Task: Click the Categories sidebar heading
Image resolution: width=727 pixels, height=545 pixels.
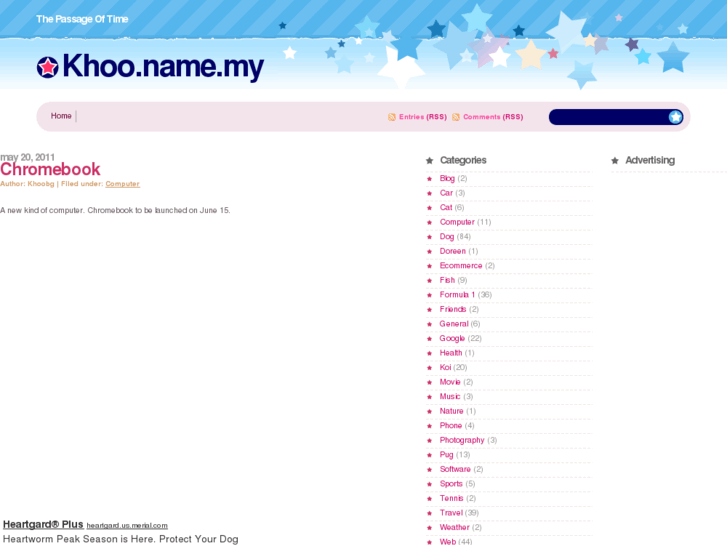Action: pyautogui.click(x=463, y=160)
